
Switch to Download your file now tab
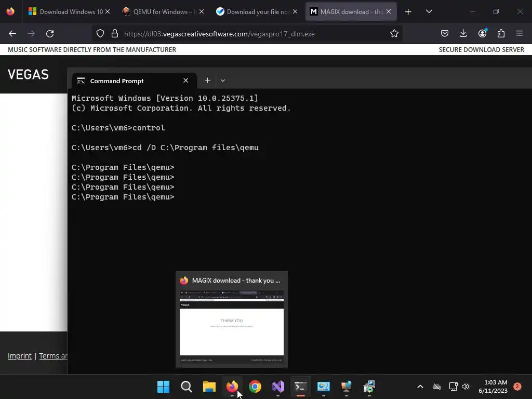(257, 12)
